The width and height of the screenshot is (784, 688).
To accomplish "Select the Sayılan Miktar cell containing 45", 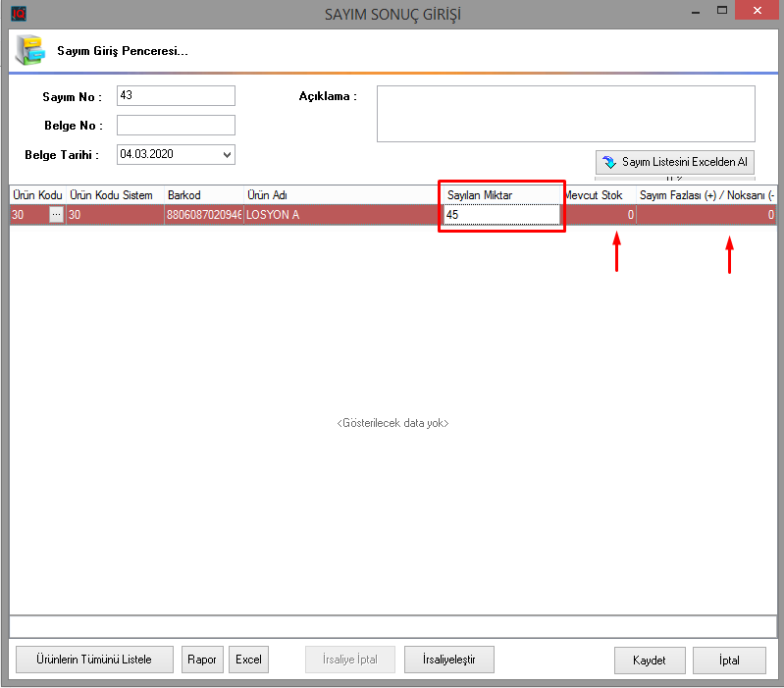I will 501,214.
